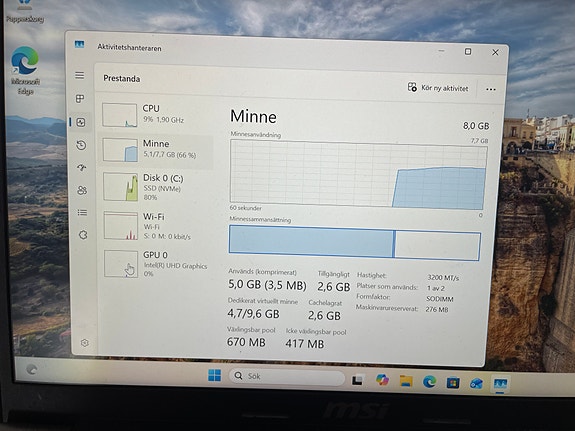Open the Windows Start button
The width and height of the screenshot is (575, 431).
point(215,375)
